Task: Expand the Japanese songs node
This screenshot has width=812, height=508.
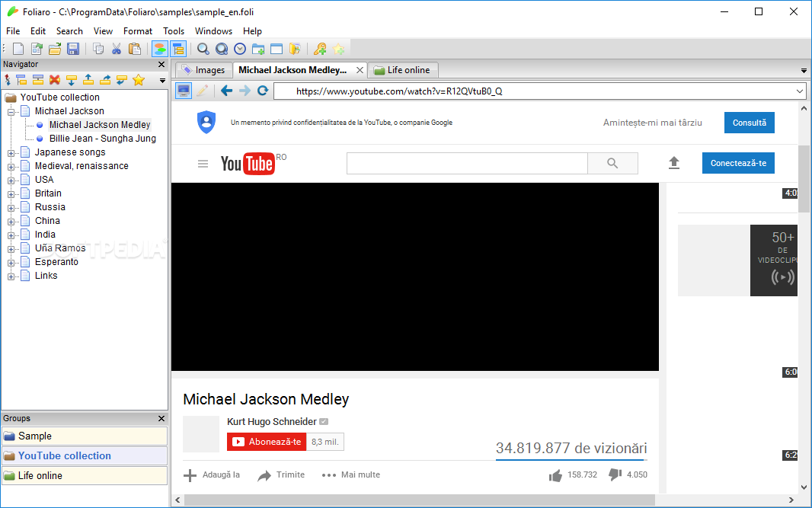Action: [x=11, y=153]
